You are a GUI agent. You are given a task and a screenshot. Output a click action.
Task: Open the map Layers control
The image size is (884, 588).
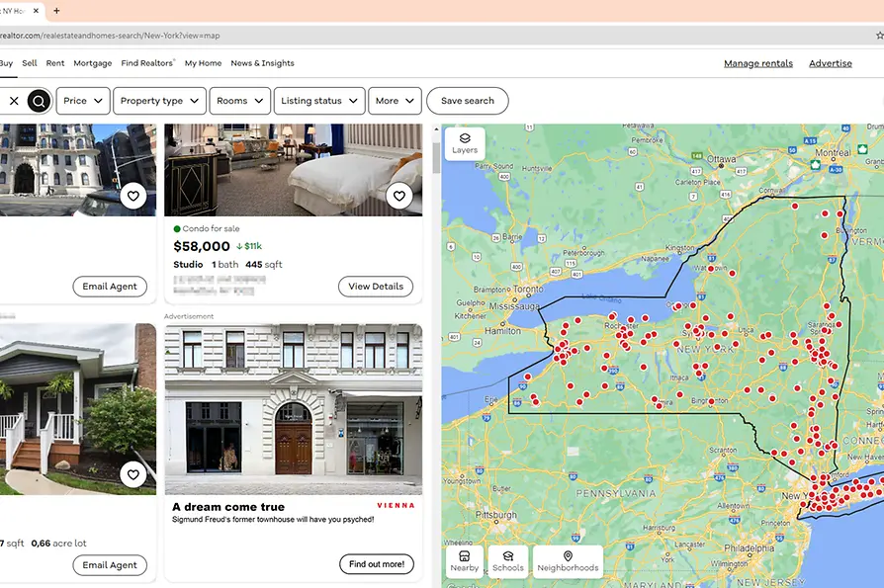(x=465, y=143)
